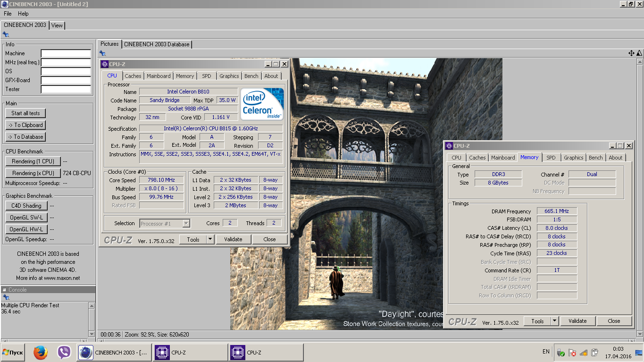Screen dimensions: 644x362
Task: Click the Console scrollbar down arrow
Action: tap(92, 334)
